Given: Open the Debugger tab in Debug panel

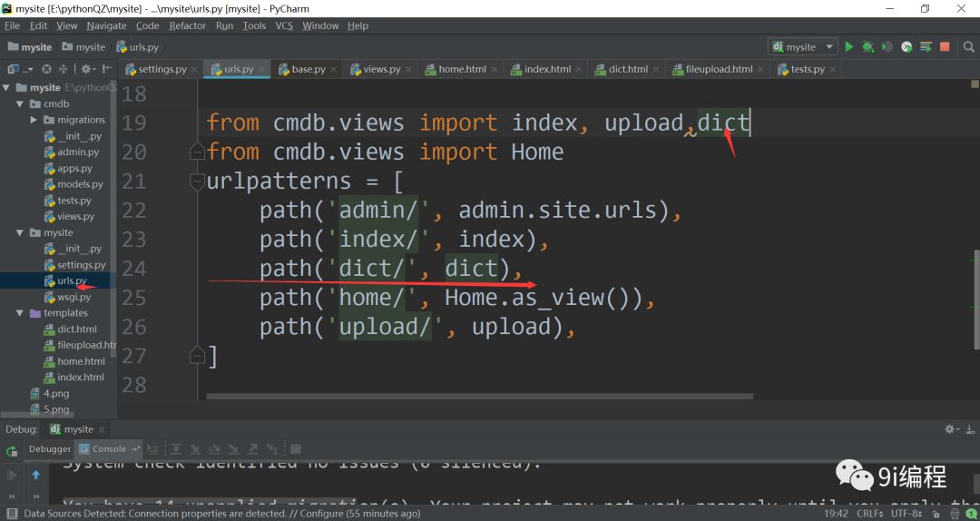Looking at the screenshot, I should tap(50, 449).
